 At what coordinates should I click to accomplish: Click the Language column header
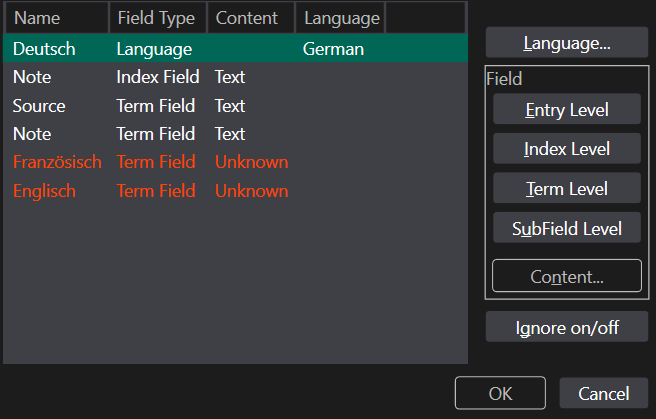pos(340,18)
